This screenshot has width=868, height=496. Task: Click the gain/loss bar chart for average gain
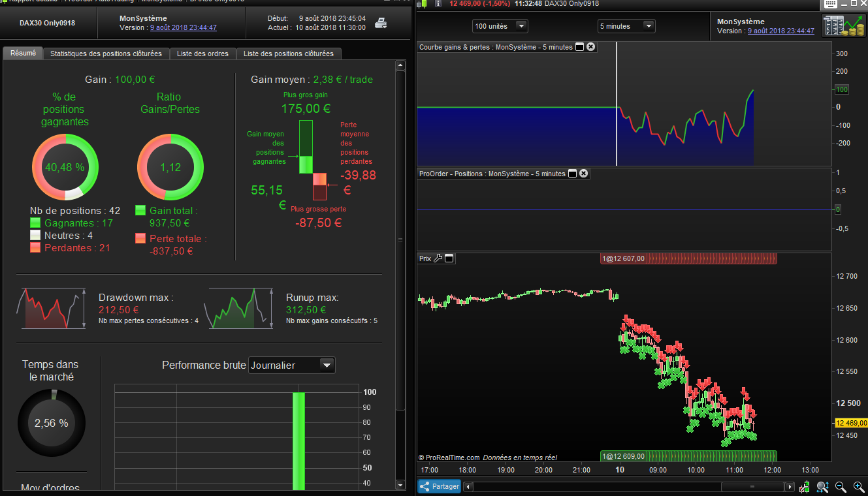(312, 160)
